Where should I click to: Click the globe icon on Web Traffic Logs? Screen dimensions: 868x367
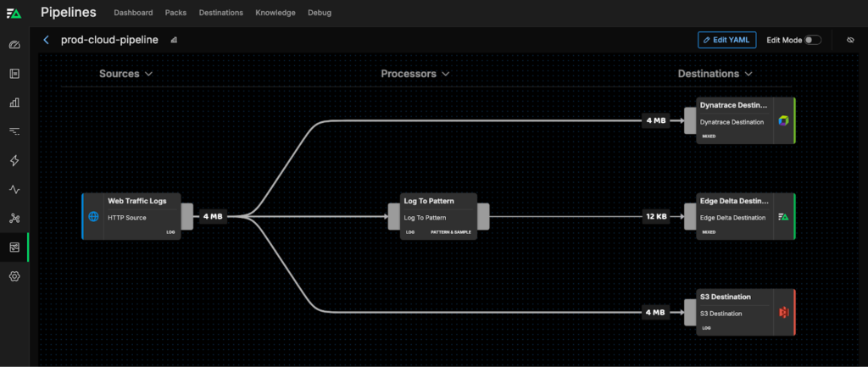click(93, 217)
